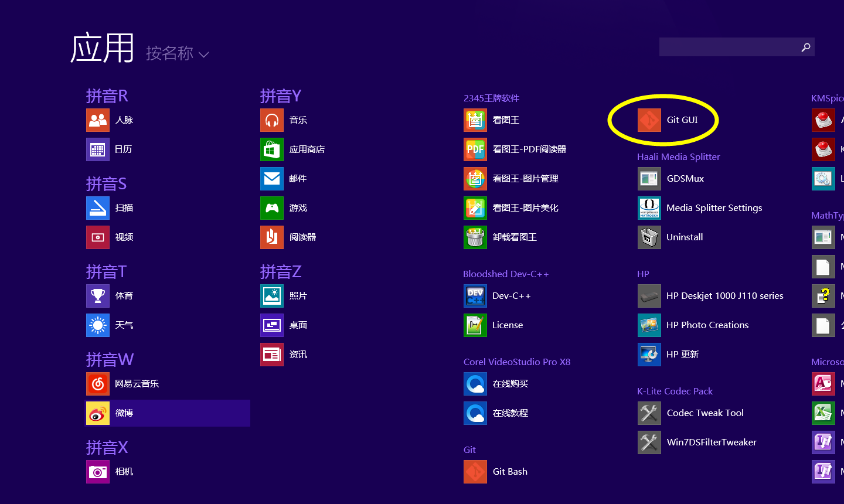Click the 卸载看图王 trash bin icon
This screenshot has width=844, height=504.
tap(475, 237)
